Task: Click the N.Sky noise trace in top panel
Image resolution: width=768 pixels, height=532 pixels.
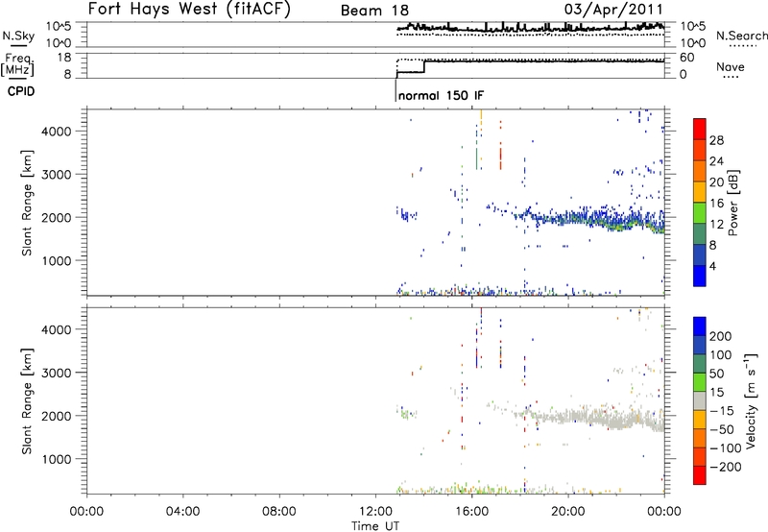Action: tap(530, 28)
